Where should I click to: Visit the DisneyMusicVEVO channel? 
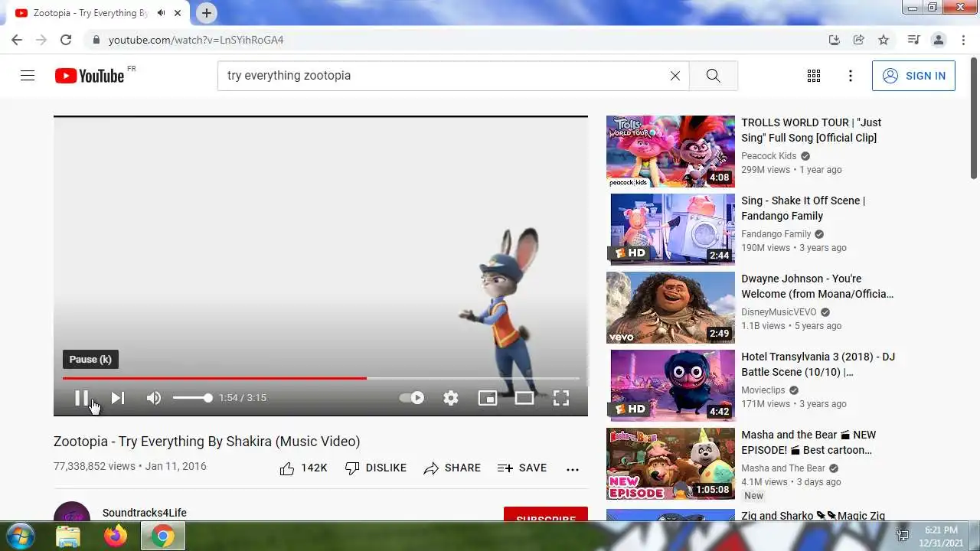point(779,312)
